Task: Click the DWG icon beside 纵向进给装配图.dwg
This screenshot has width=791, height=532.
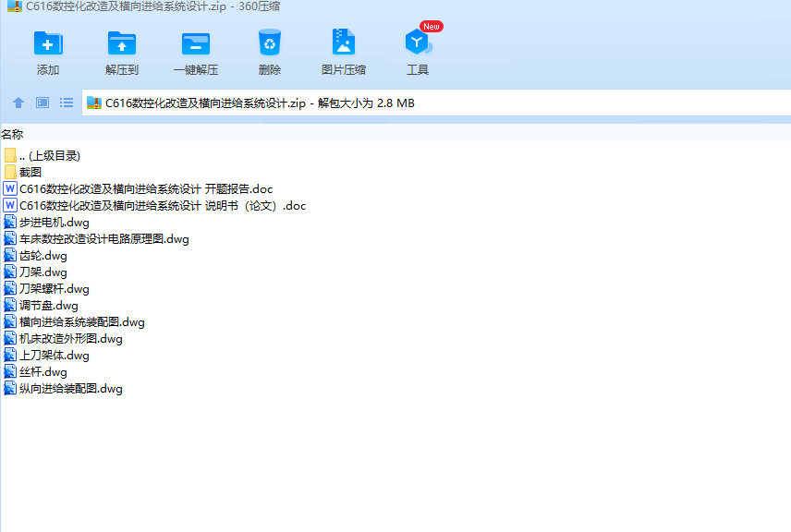Action: tap(10, 388)
